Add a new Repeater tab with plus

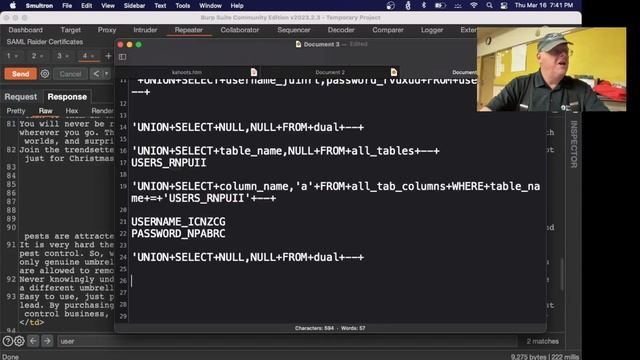coord(108,56)
